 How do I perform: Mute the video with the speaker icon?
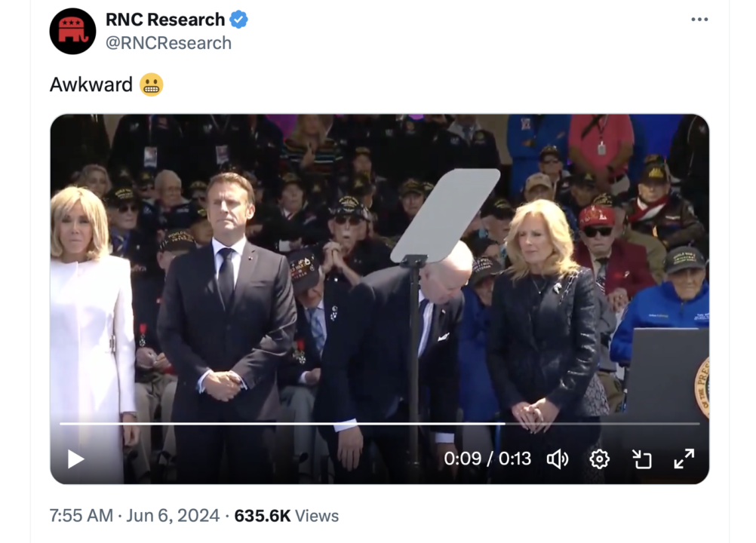tap(558, 459)
